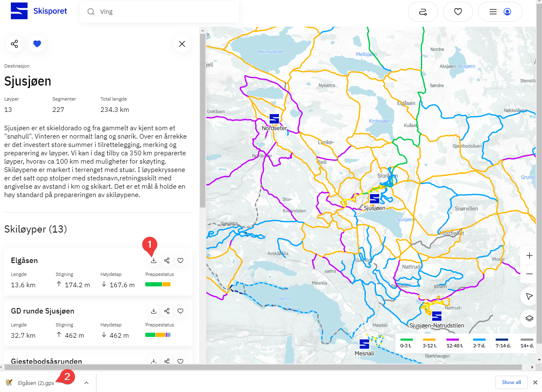Click the search magnifier icon
This screenshot has width=542, height=392.
click(x=91, y=12)
